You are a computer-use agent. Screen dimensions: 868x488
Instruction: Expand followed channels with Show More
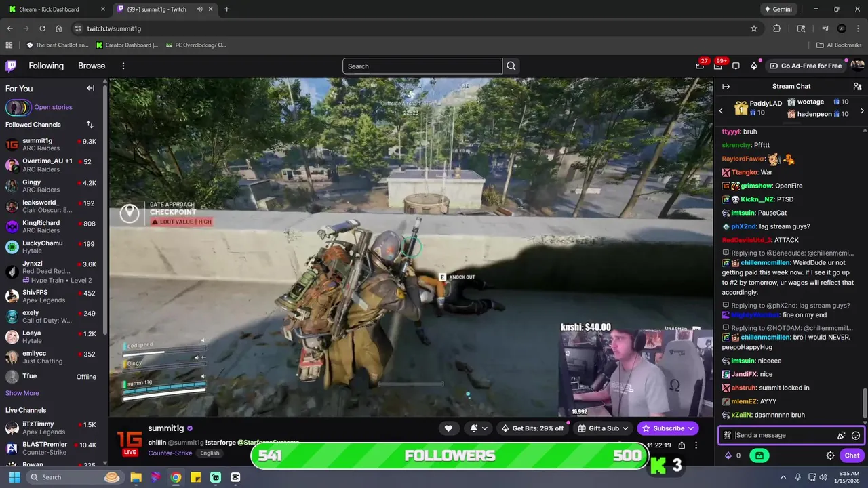(22, 393)
